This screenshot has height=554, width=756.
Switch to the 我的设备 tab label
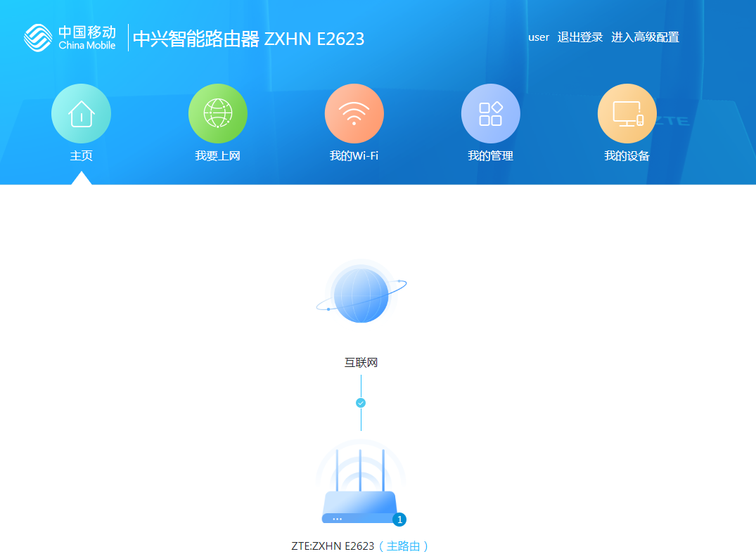pos(627,156)
